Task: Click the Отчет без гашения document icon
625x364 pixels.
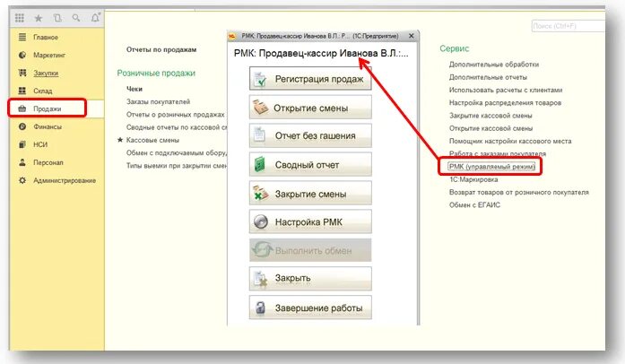Action: (x=259, y=135)
